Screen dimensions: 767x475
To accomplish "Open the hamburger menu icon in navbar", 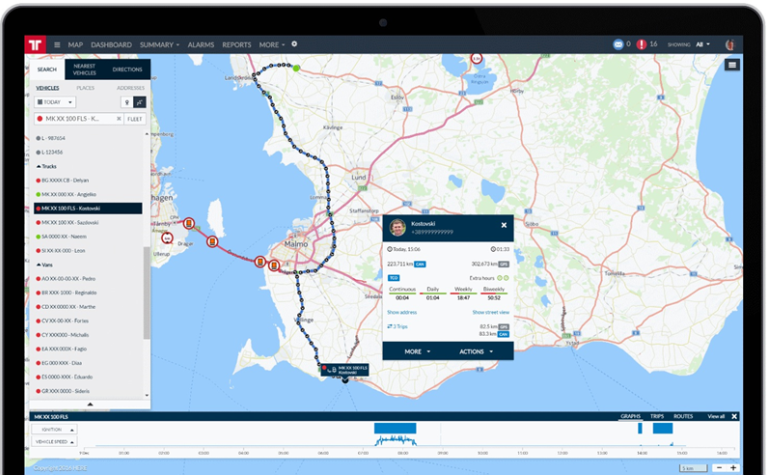I will tap(57, 45).
